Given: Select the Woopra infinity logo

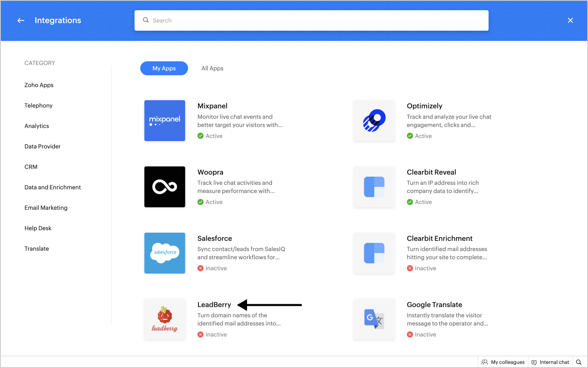Looking at the screenshot, I should (x=165, y=187).
